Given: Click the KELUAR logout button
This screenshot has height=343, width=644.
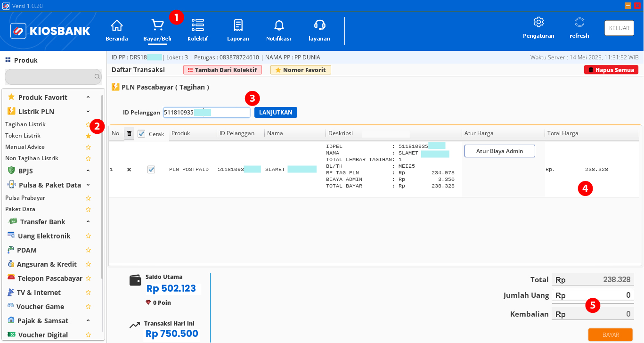Looking at the screenshot, I should click(x=619, y=28).
